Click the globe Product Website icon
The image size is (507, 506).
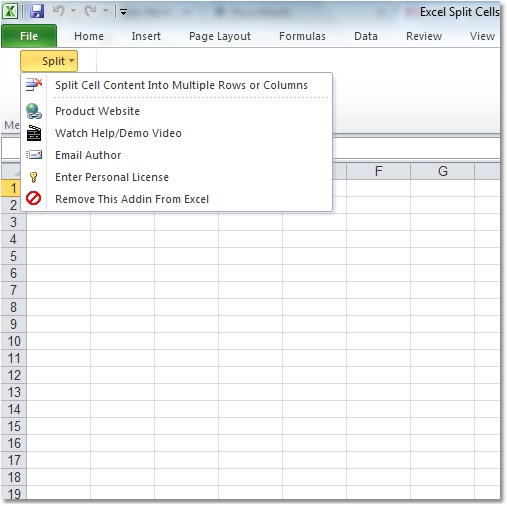[x=34, y=111]
